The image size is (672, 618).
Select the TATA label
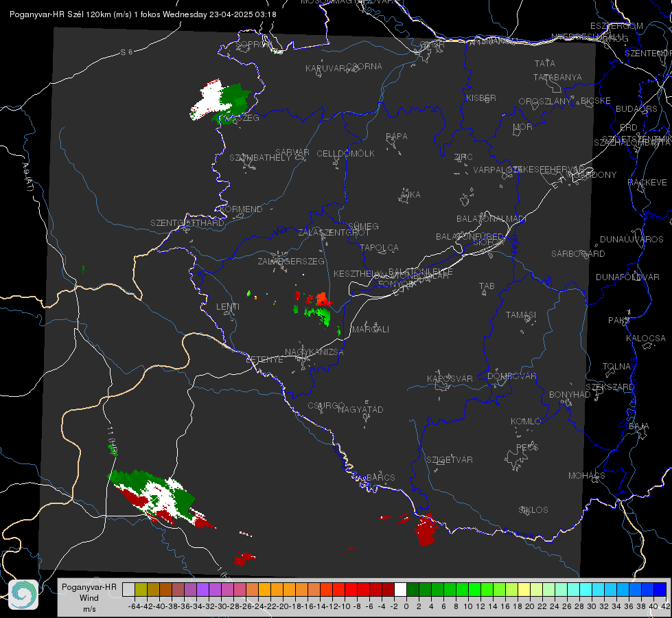tap(545, 63)
